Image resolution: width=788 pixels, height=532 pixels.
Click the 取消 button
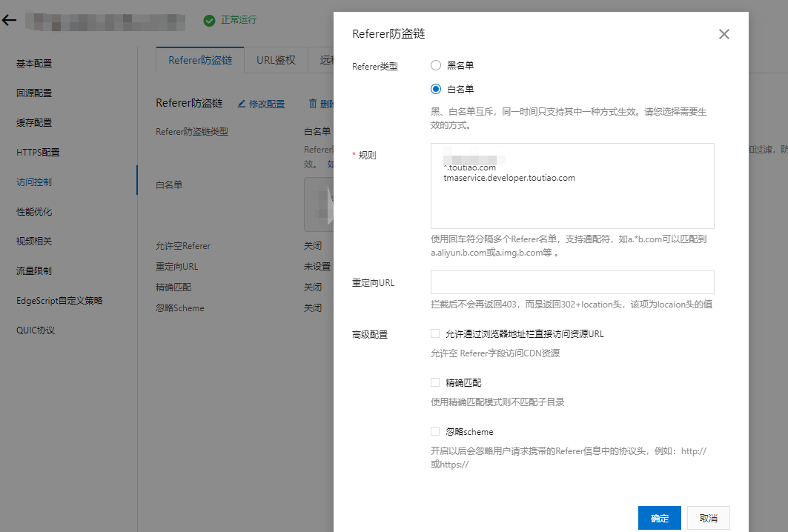(708, 518)
